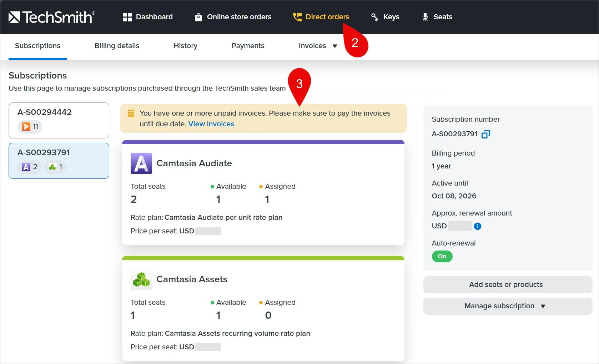Viewport: 599px width, 364px height.
Task: Click Camtasia Audiate per unit rate plan text
Action: [x=223, y=218]
